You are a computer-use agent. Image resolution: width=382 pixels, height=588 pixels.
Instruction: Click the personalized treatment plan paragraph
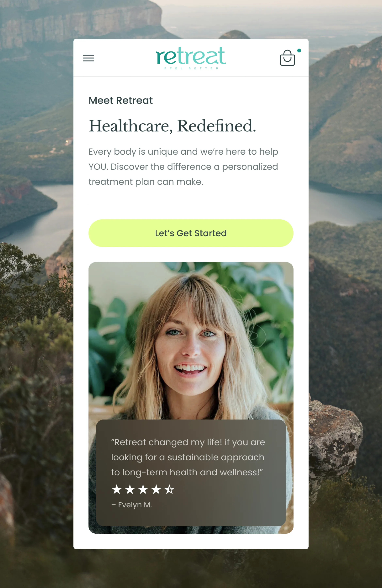click(x=183, y=167)
